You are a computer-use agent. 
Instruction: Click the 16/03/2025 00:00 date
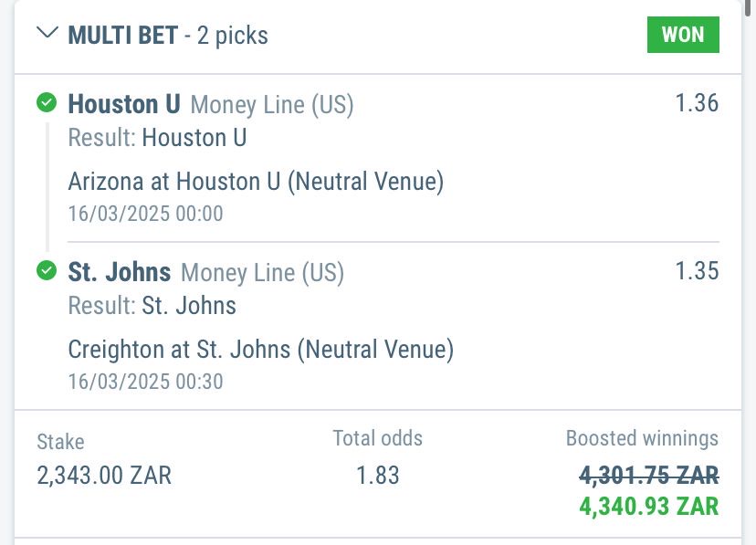point(145,214)
